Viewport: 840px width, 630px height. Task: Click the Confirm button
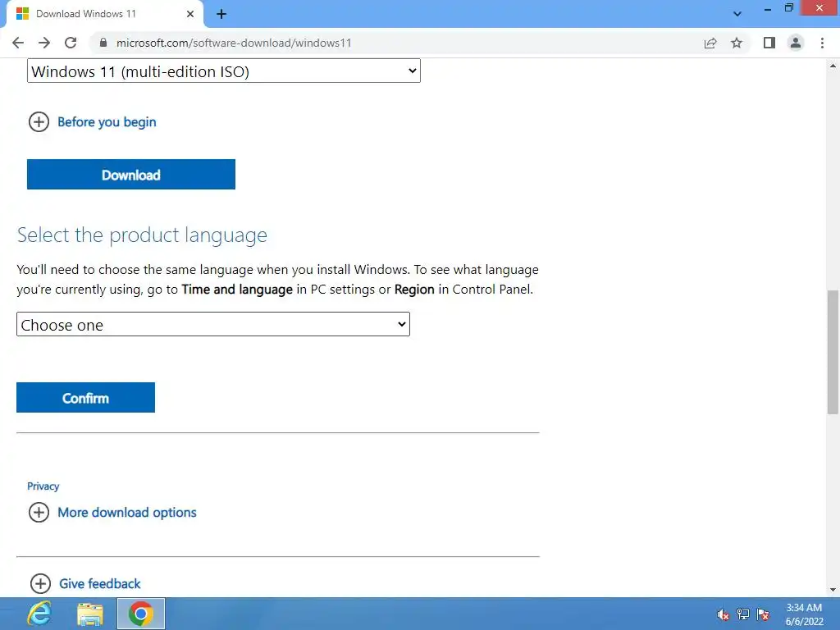(85, 398)
